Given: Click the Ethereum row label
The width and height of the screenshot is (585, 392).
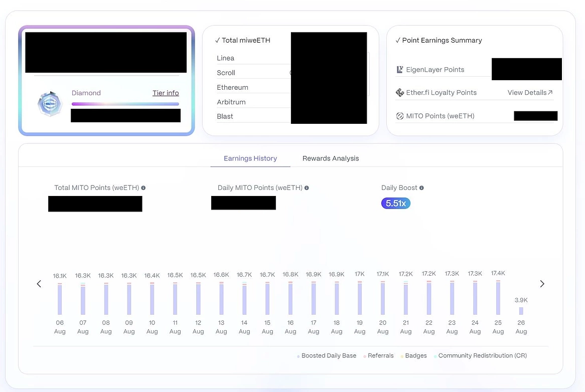Looking at the screenshot, I should [232, 87].
